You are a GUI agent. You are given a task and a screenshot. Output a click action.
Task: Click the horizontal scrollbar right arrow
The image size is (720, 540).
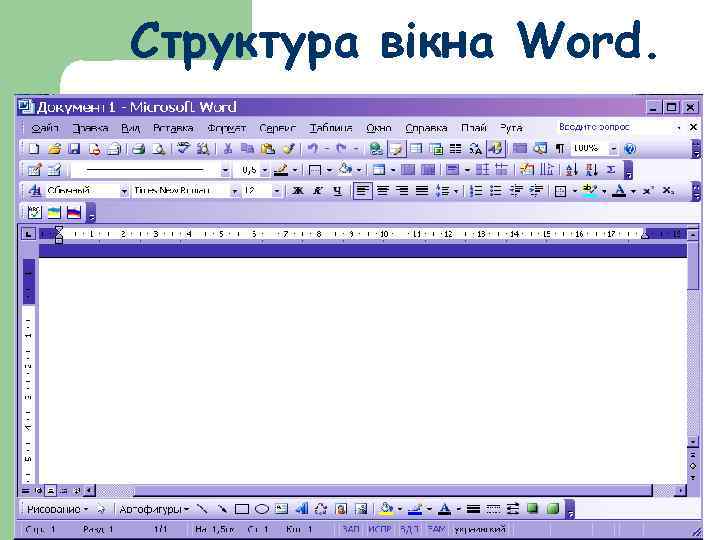pos(681,491)
